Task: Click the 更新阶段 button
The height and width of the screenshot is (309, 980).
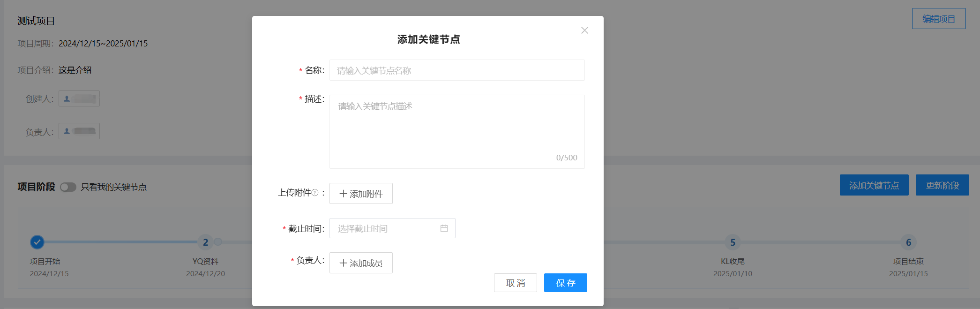Action: (x=942, y=185)
